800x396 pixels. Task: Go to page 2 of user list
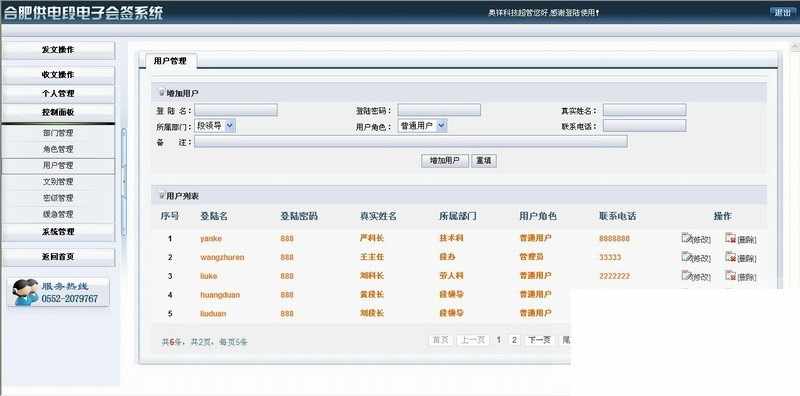coord(514,340)
